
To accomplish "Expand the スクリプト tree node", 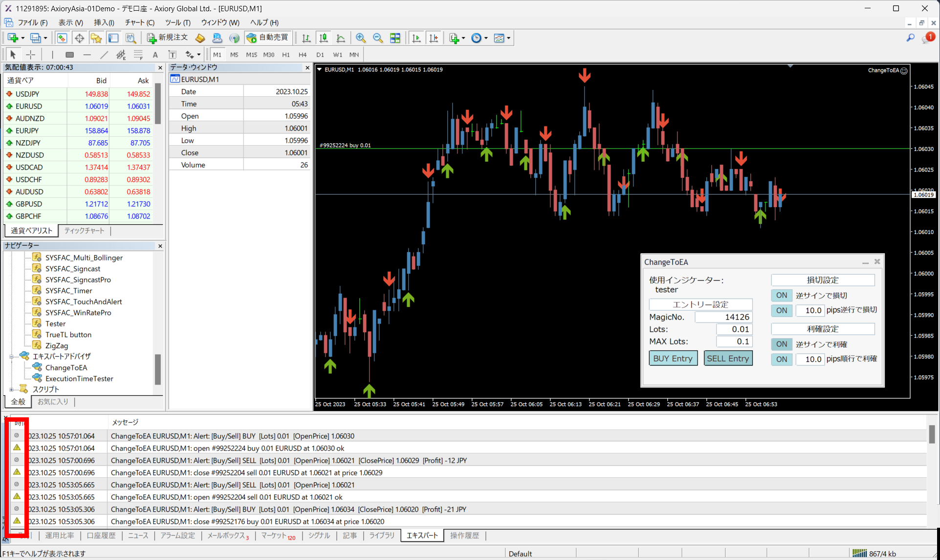I will pos(11,389).
